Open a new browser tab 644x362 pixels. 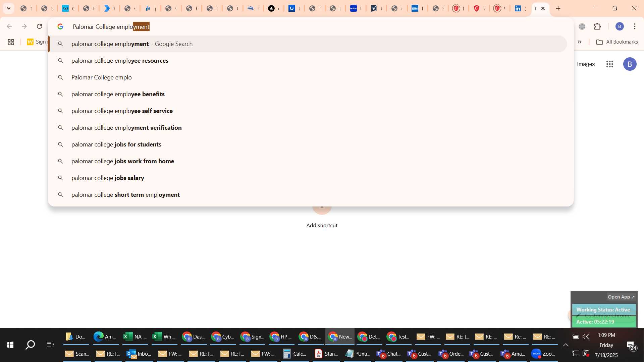pos(558,8)
